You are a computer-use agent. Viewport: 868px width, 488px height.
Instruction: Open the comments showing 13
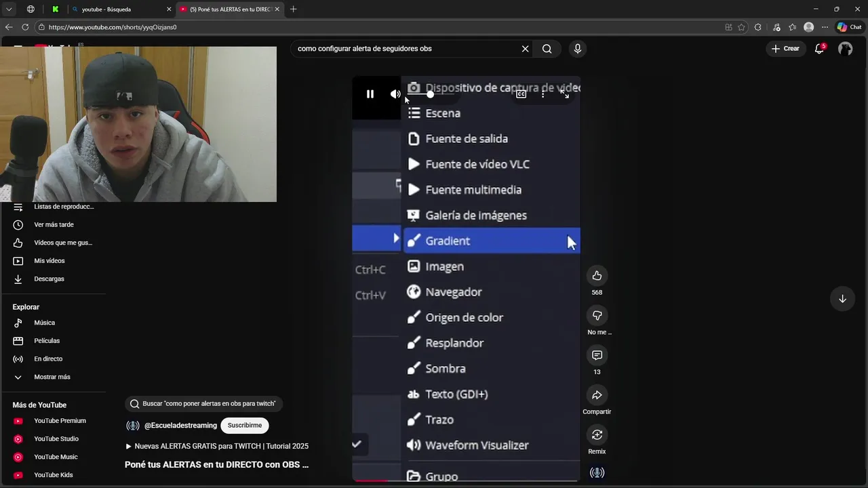click(x=597, y=355)
